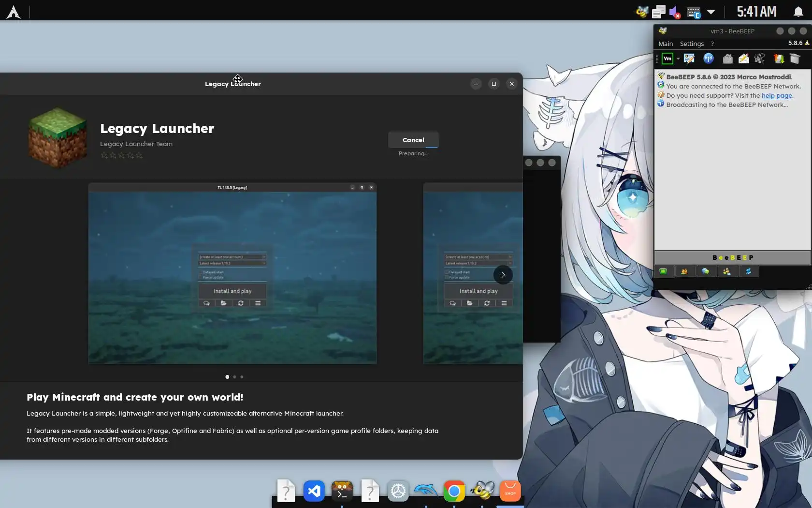Open the first Legacy Launcher screenshot
The image size is (812, 508).
[x=232, y=273]
